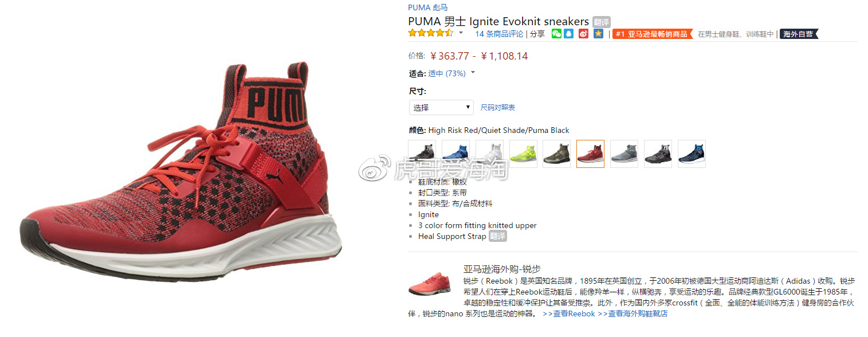Open the star rating breakdown arrow
Viewport: 868px width, 337px height.
point(461,33)
